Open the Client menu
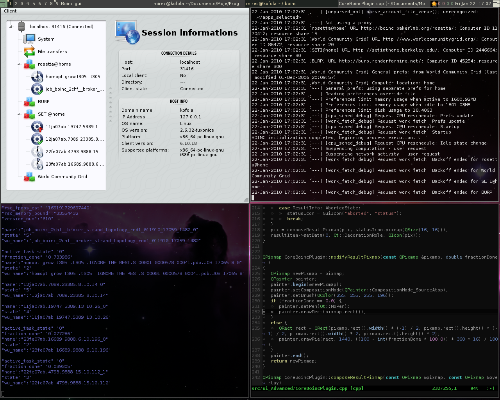 tap(10, 11)
